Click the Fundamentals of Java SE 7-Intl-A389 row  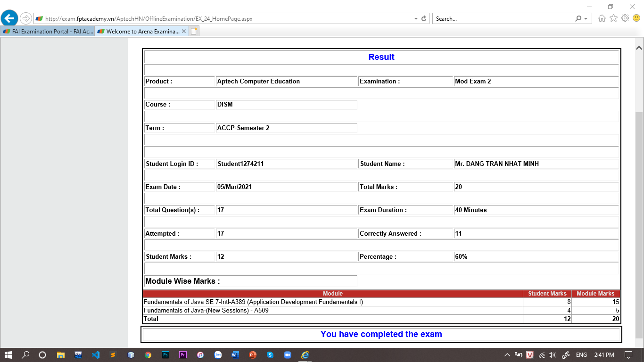point(381,302)
